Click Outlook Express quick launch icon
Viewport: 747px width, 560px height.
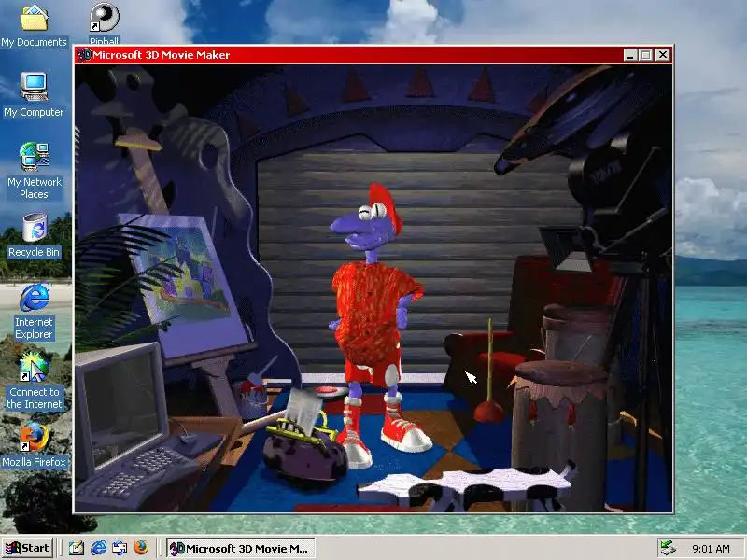click(x=120, y=548)
